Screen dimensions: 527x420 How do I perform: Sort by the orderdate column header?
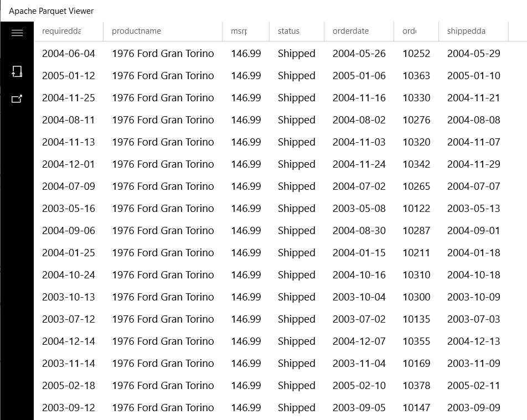point(350,31)
